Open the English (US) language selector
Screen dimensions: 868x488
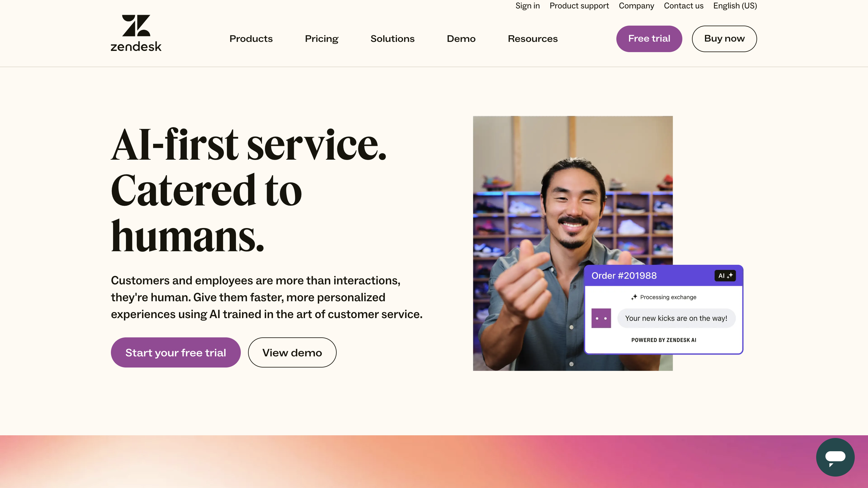coord(735,6)
